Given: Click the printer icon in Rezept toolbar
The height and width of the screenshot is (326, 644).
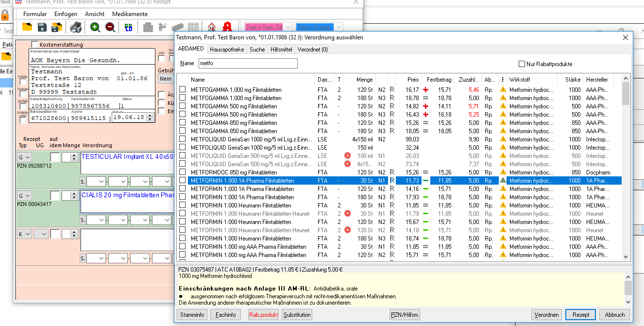Looking at the screenshot, I should 76,27.
